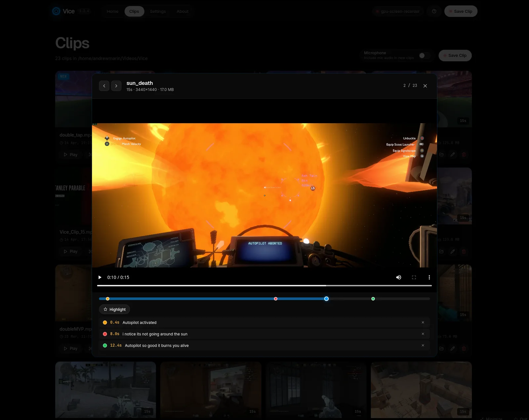Play the double_tap clip
The height and width of the screenshot is (420, 529).
click(70, 155)
